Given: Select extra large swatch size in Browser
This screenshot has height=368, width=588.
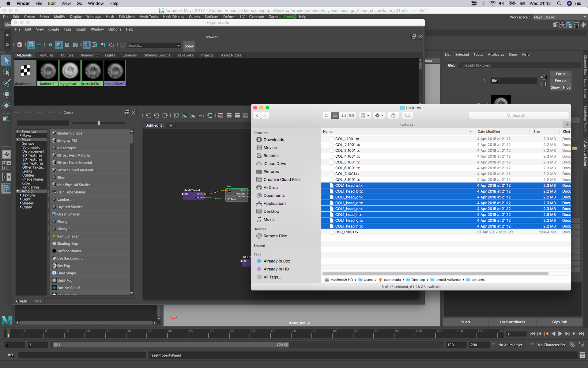Looking at the screenshot, I should [75, 45].
